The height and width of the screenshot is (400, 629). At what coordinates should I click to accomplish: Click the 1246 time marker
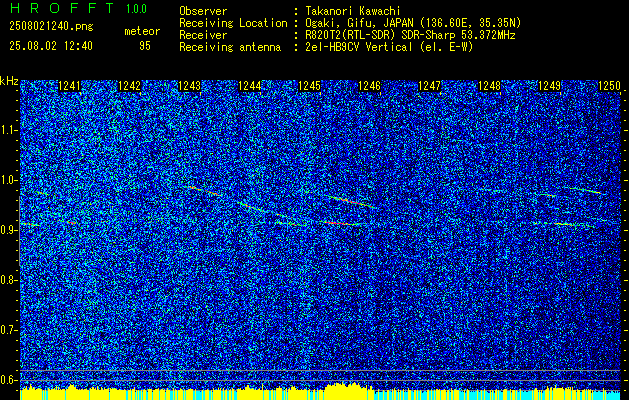369,86
